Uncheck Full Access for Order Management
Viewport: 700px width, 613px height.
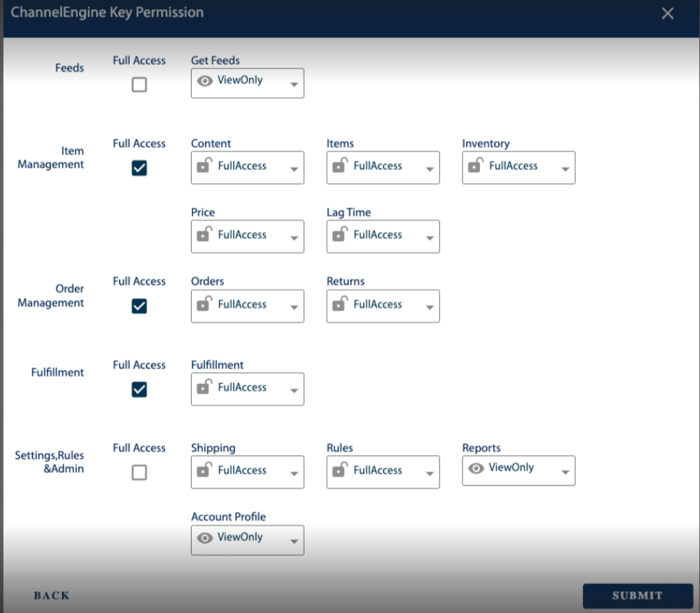tap(140, 306)
